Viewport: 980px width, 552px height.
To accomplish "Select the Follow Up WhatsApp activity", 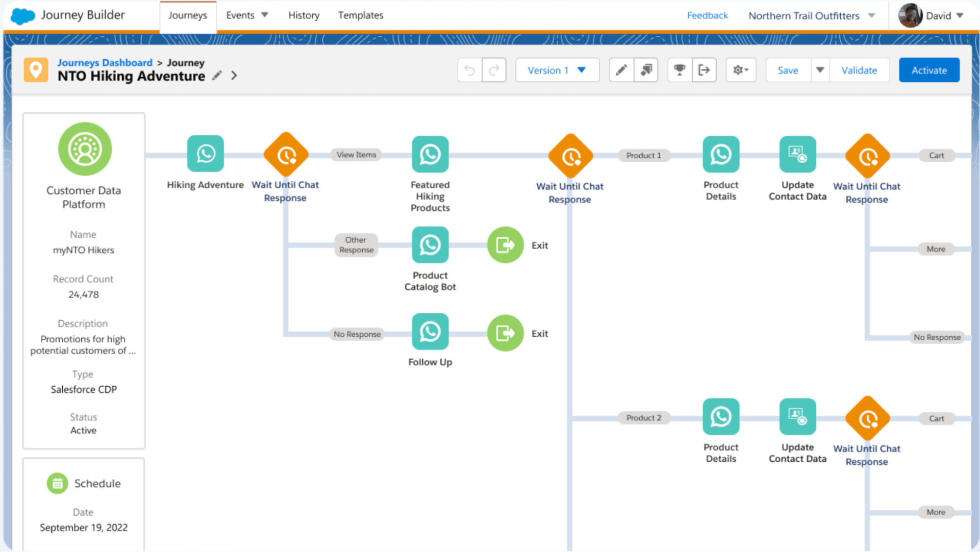I will (430, 332).
